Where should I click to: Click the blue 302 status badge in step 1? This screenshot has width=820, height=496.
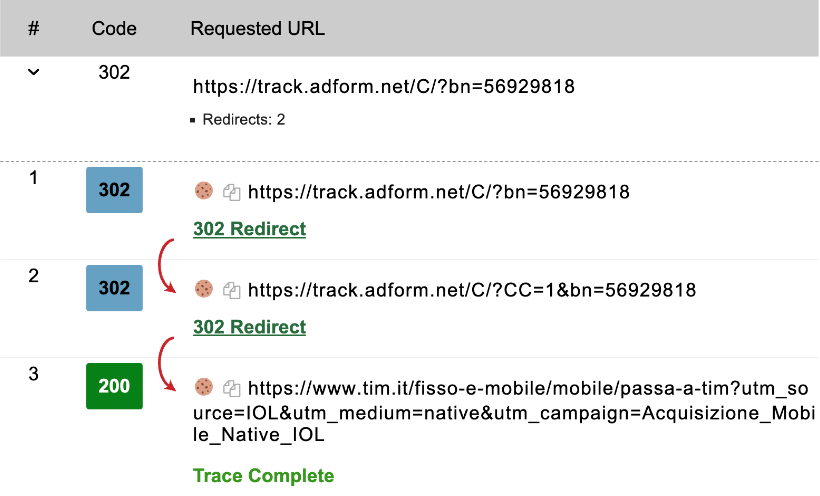pos(114,190)
